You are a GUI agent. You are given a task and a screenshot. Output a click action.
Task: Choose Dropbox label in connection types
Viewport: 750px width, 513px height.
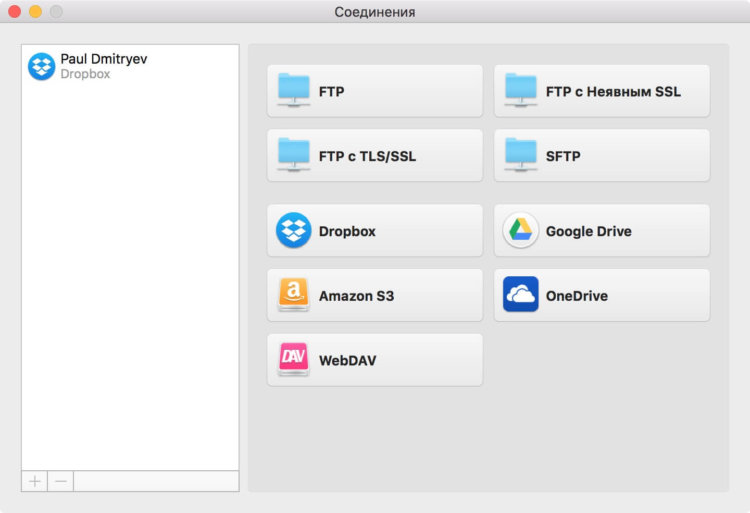[x=347, y=231]
